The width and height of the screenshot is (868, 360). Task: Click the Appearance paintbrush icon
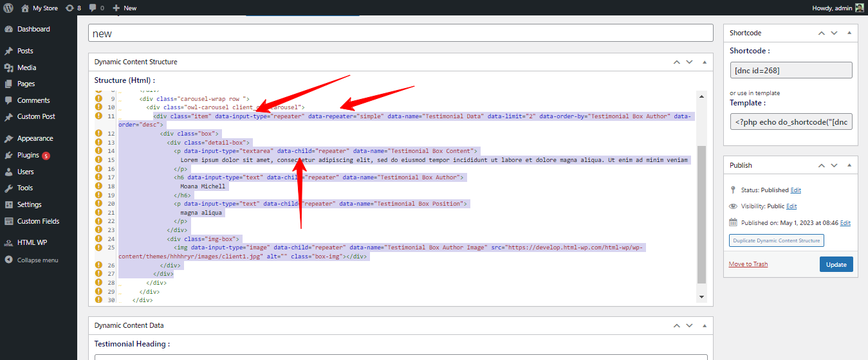[9, 138]
